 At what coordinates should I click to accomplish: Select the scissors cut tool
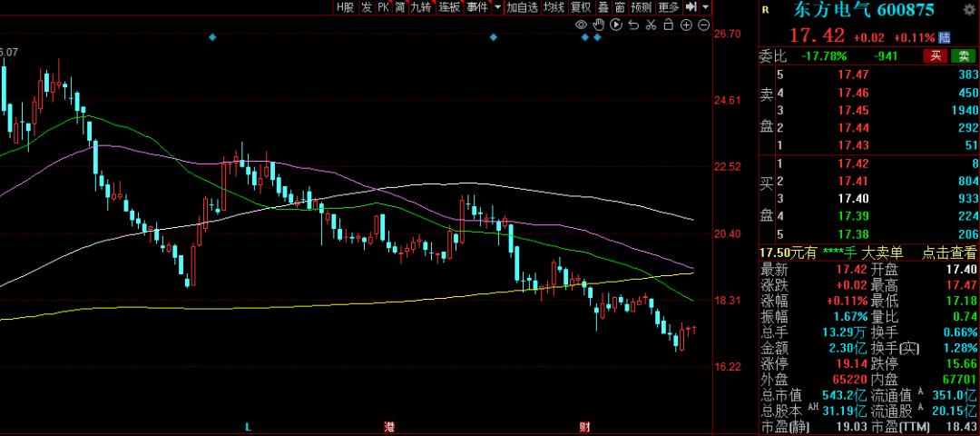651,25
